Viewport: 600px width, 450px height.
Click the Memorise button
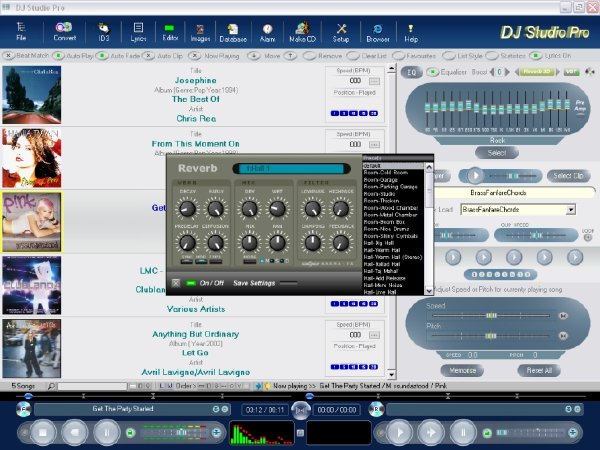pos(462,370)
